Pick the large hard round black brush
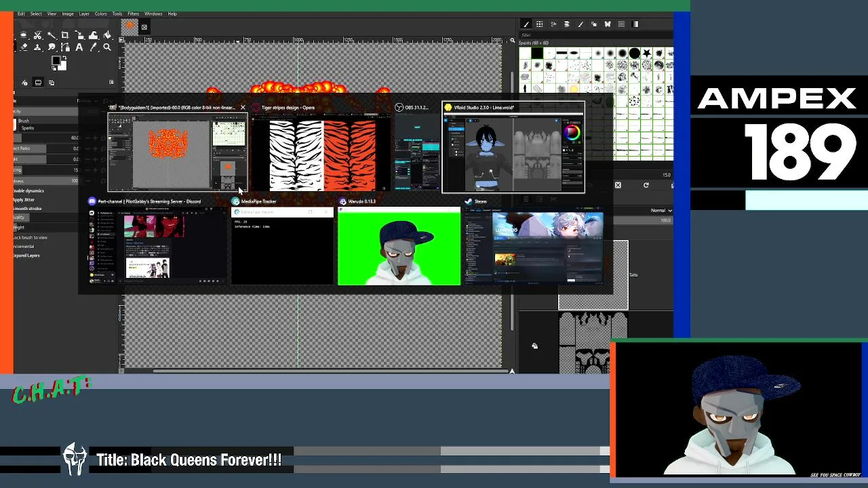Image resolution: width=868 pixels, height=488 pixels. coord(634,53)
